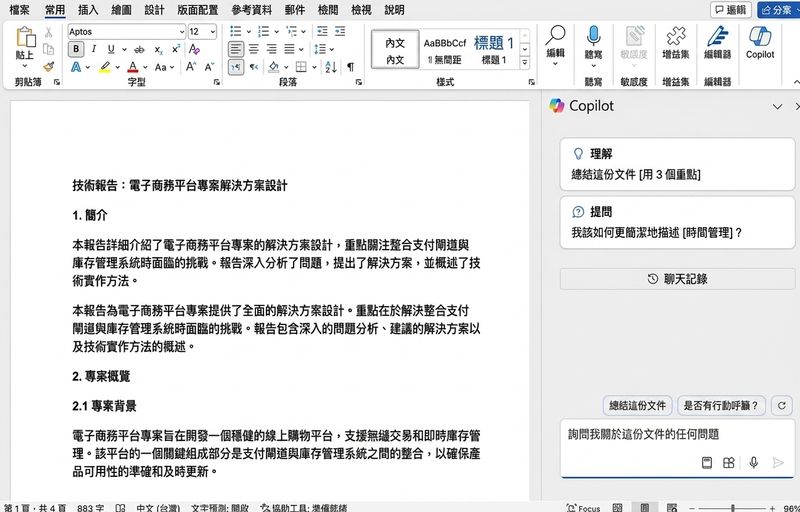Toggle Superscript formatting

176,49
